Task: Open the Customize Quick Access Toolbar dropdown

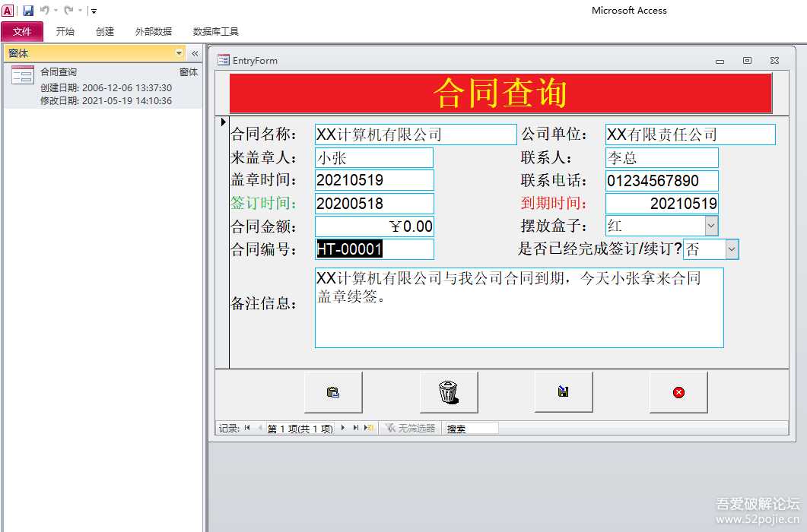Action: (x=94, y=11)
